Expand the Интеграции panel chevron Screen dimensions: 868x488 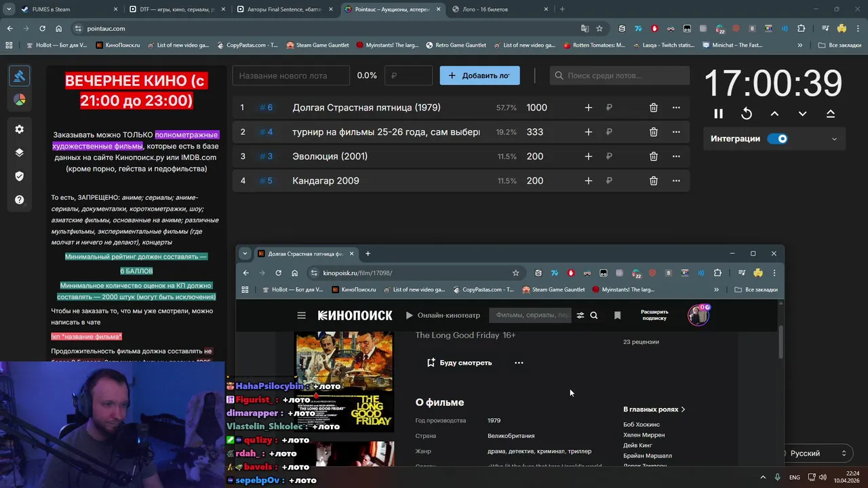click(x=834, y=139)
